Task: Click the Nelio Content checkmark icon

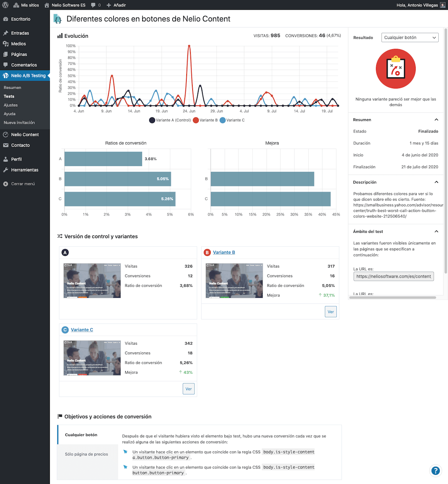Action: (6, 135)
